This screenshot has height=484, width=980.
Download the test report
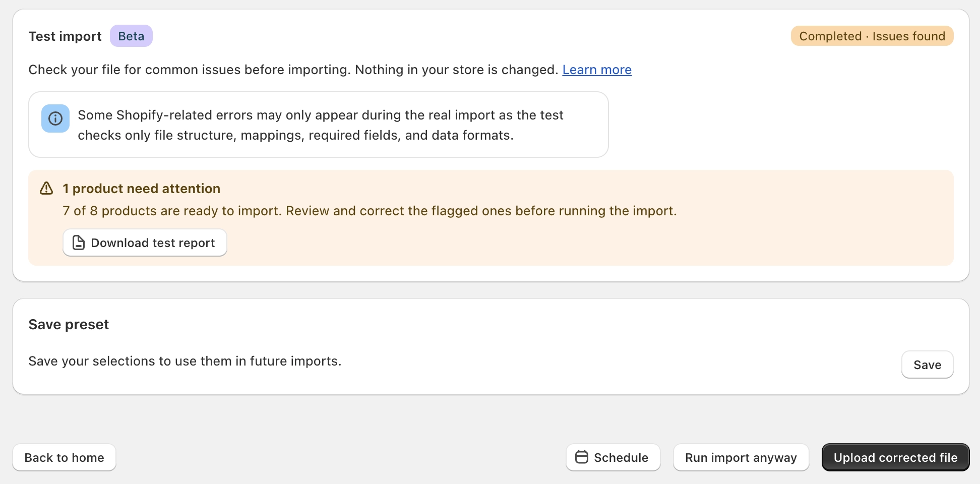(x=145, y=243)
